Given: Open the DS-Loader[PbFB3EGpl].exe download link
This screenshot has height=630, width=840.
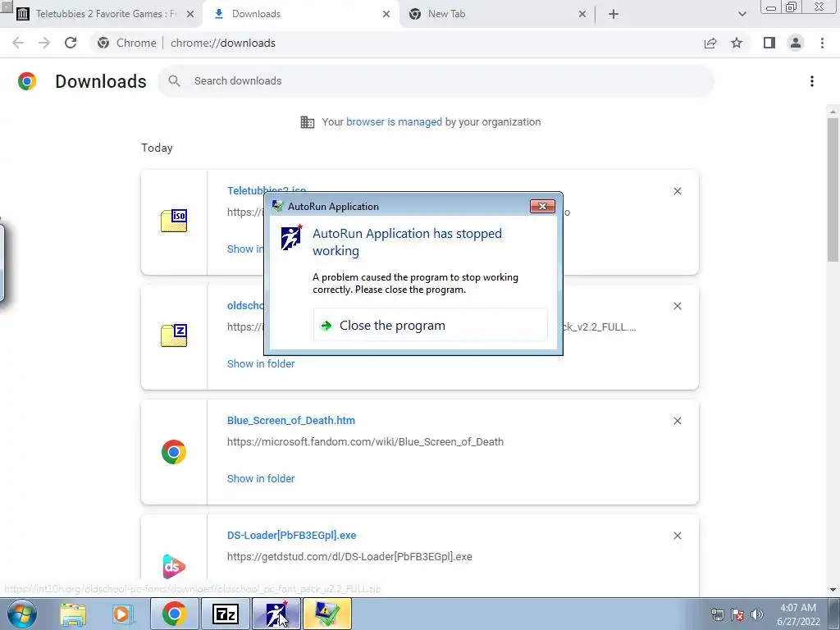Looking at the screenshot, I should pos(291,535).
